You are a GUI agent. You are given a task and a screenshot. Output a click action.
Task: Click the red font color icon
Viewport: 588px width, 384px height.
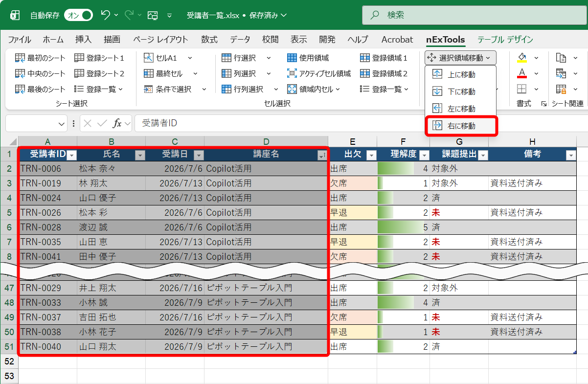[x=522, y=73]
